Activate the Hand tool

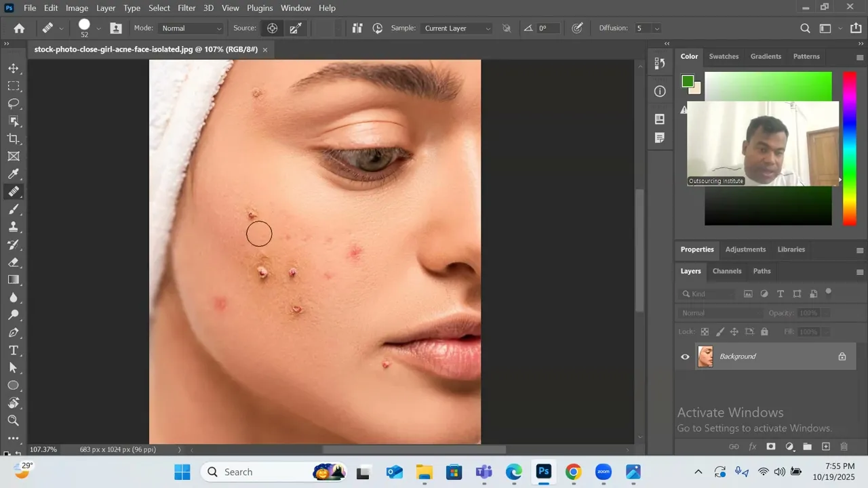[x=13, y=403]
